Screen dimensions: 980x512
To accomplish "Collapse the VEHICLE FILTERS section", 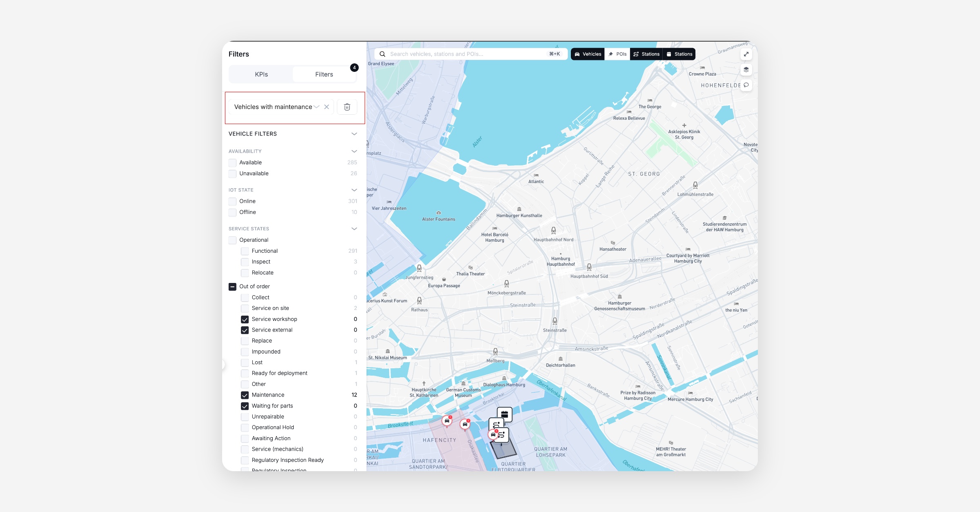I will click(354, 134).
